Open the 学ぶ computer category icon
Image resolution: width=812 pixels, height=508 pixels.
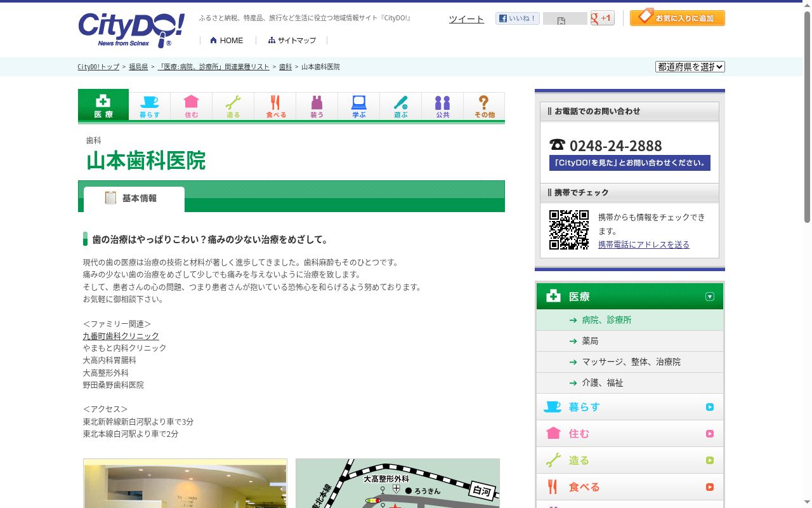359,106
